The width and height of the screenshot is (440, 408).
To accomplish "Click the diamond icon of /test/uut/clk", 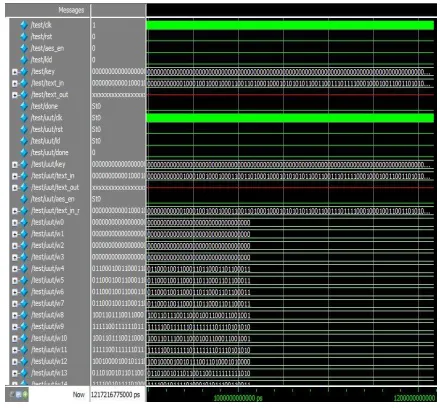I will [x=24, y=118].
